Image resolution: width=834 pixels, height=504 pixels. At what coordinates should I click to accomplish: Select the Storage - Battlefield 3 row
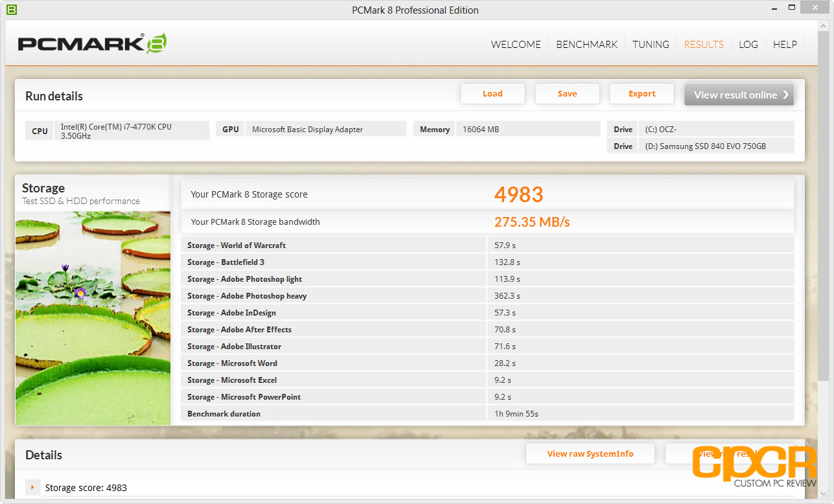[487, 262]
